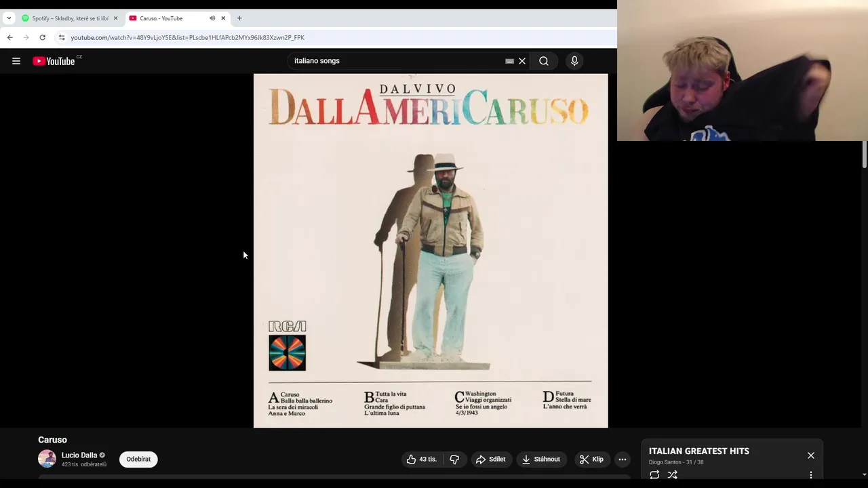Image resolution: width=868 pixels, height=488 pixels.
Task: Click the '423 tis. odběratelů' subscriber count
Action: 84,465
